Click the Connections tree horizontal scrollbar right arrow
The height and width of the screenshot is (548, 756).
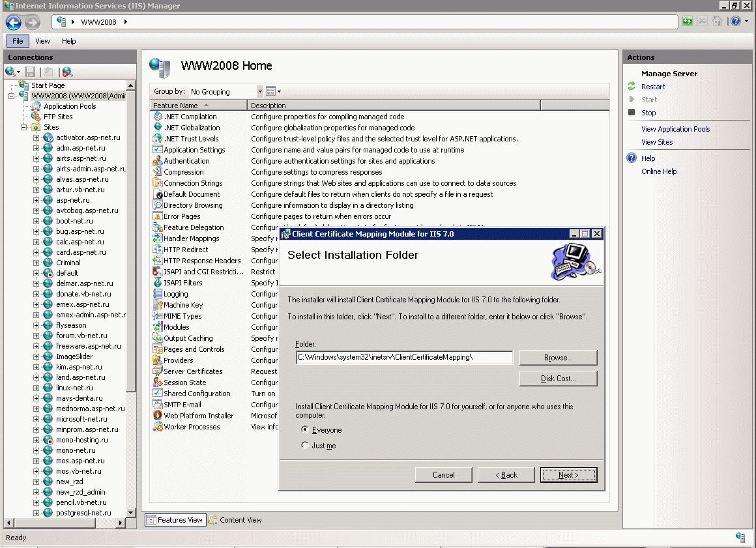[x=120, y=523]
